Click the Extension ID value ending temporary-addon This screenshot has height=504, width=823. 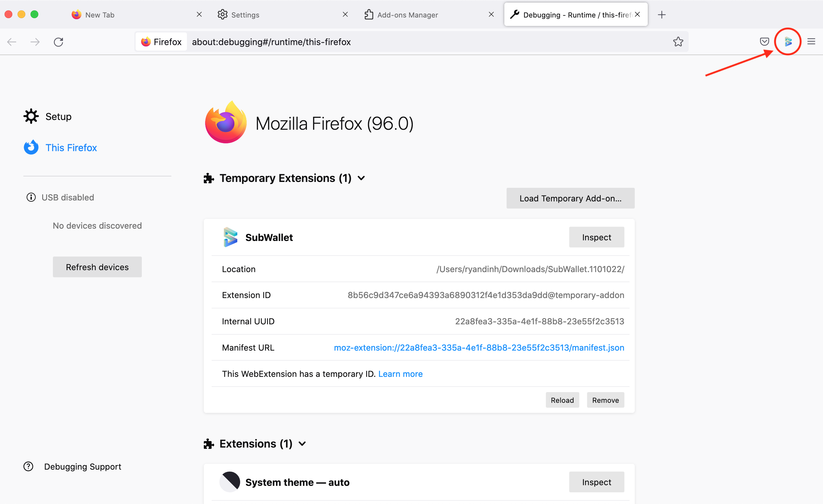(x=485, y=295)
